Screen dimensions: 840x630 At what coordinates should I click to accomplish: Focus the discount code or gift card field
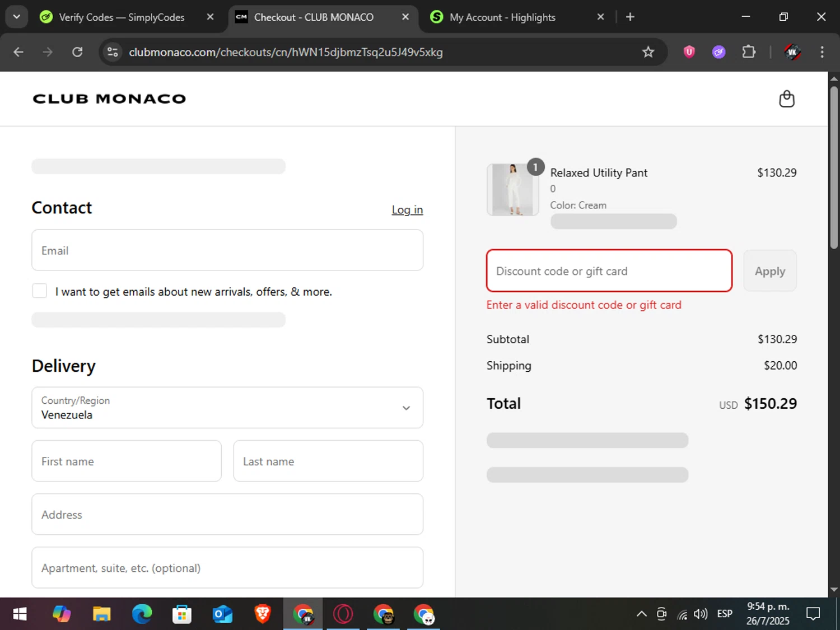[x=609, y=271]
